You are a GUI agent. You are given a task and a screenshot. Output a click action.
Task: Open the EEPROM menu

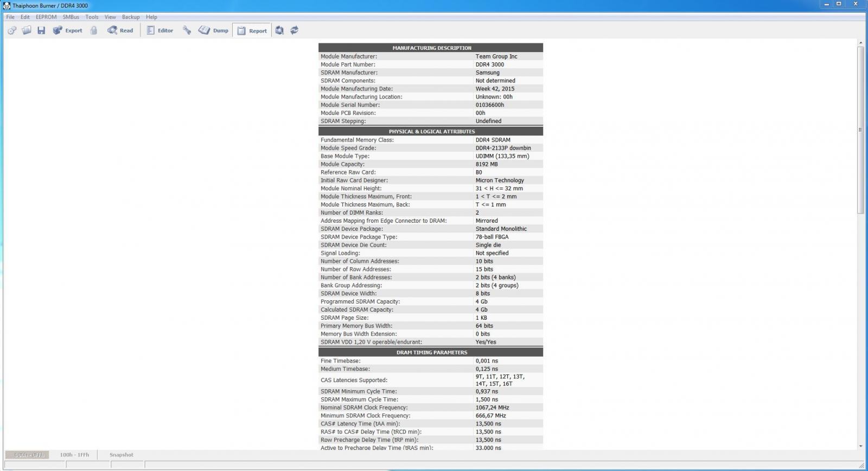click(46, 17)
